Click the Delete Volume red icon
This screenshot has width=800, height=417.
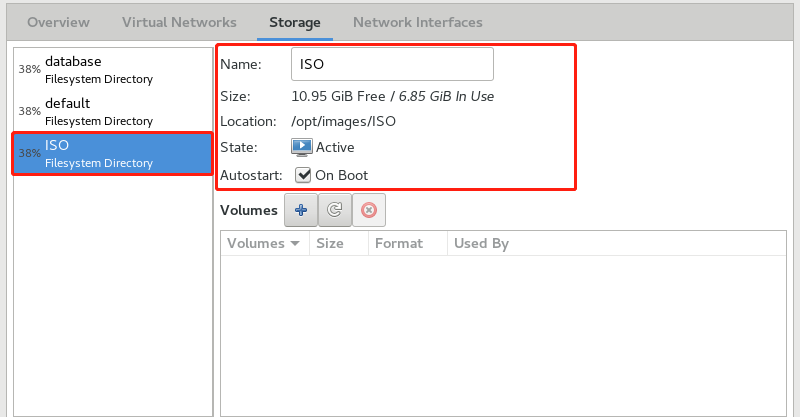(369, 210)
